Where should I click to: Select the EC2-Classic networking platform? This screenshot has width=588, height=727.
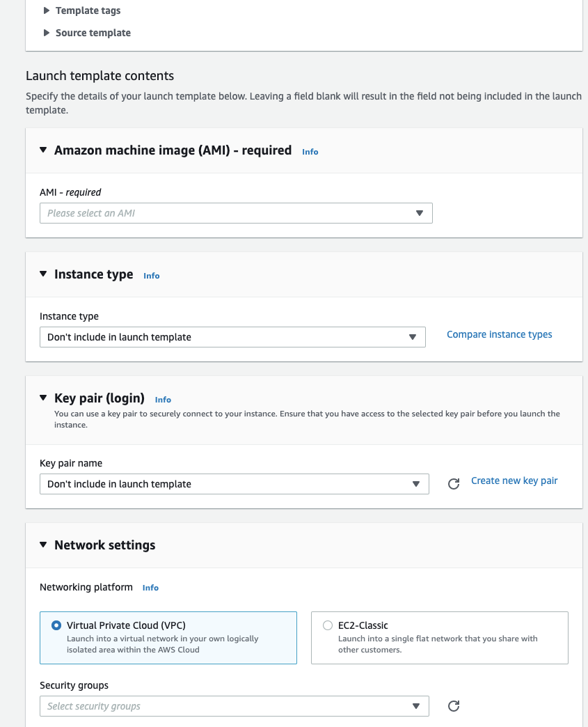coord(328,625)
